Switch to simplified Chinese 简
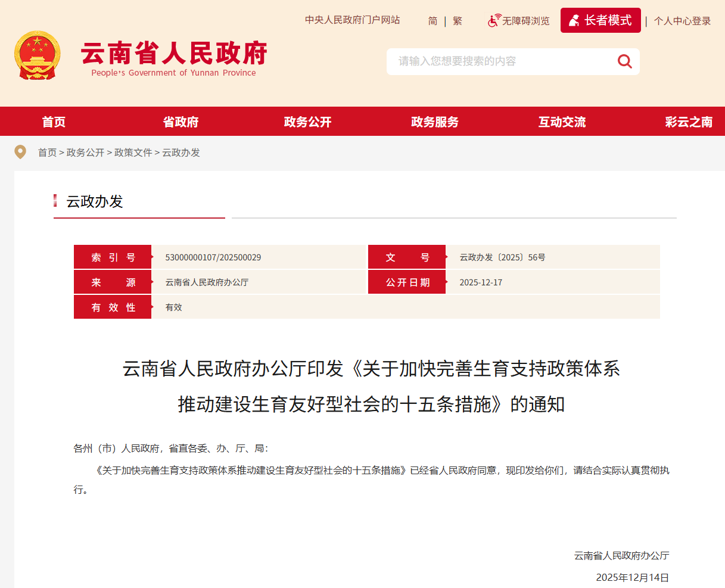725x588 pixels. [432, 21]
